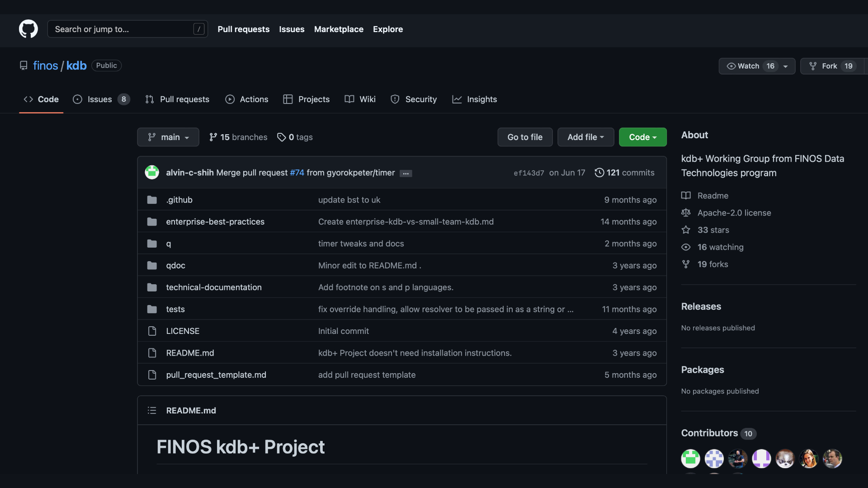
Task: Click the qdoc folder icon
Action: [x=152, y=266]
